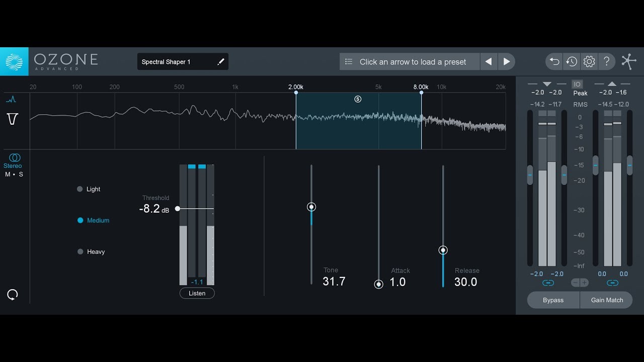Toggle the spectrum analyzer view icon

[11, 100]
